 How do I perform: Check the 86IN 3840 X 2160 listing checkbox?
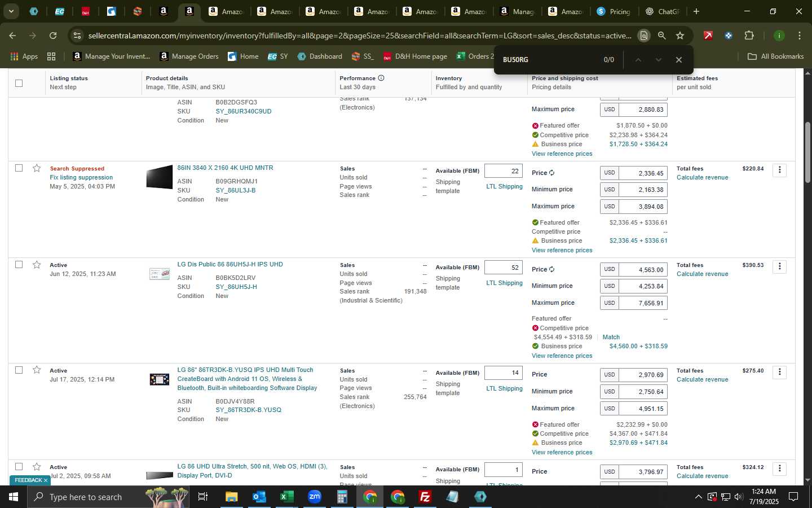click(19, 168)
